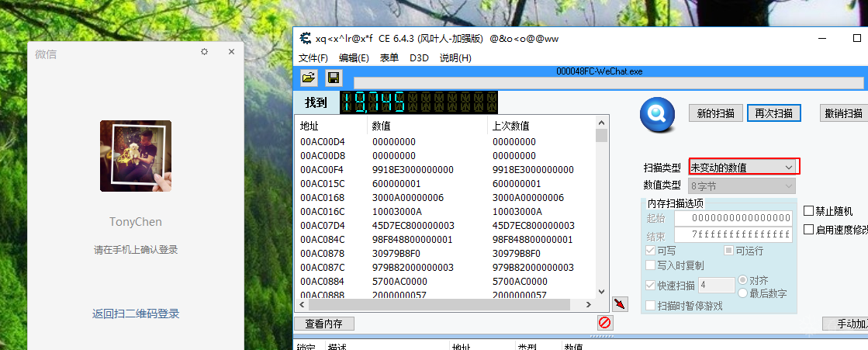Screen dimensions: 868x350
Task: Click the 起始 address input field
Action: [734, 218]
